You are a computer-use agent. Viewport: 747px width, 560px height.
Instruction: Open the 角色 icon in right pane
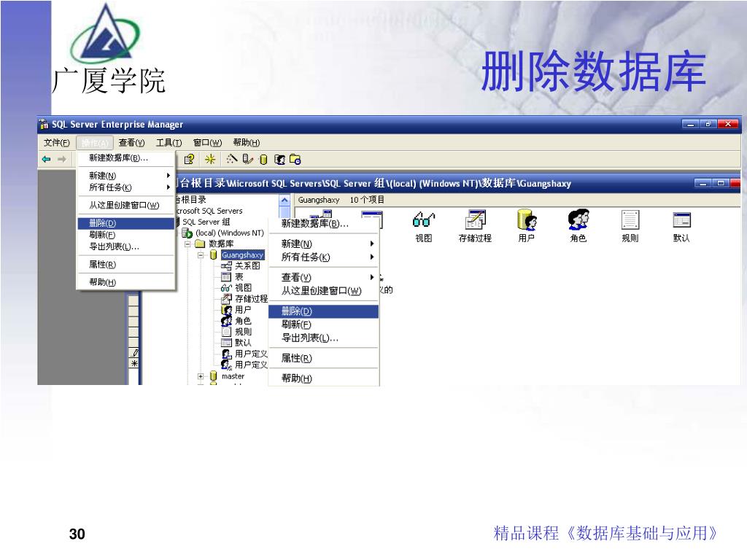[x=578, y=227]
